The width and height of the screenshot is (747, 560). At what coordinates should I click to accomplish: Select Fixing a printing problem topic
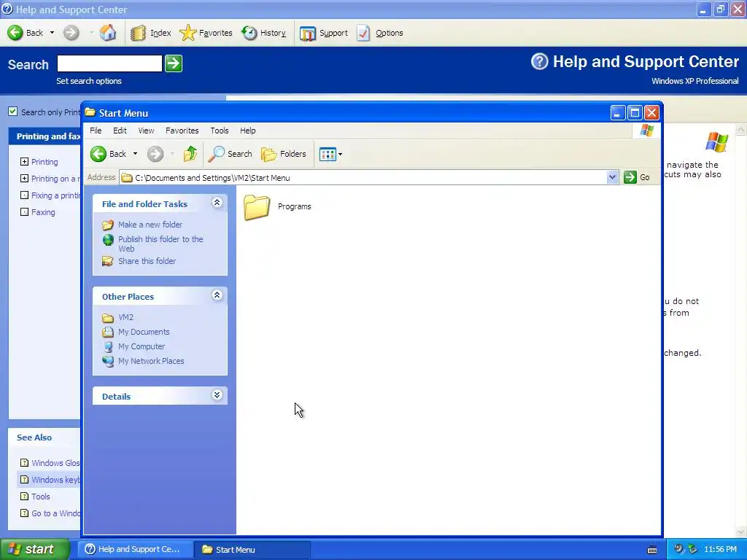pyautogui.click(x=55, y=195)
